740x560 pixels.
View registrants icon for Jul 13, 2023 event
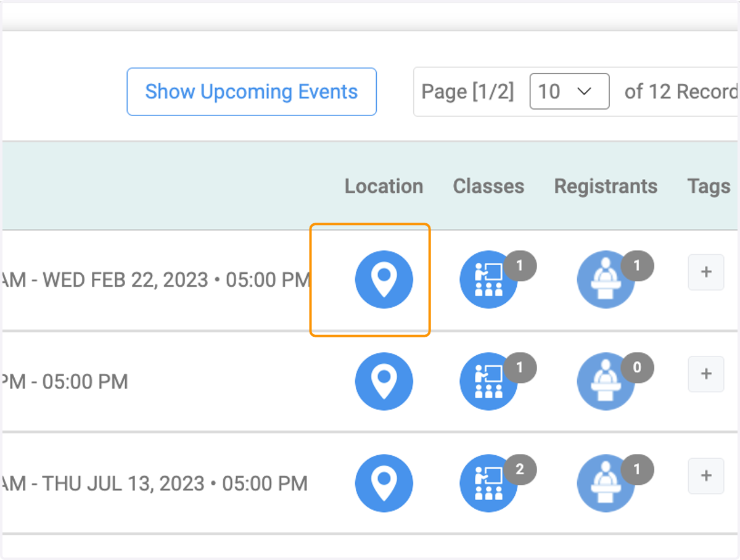point(606,483)
